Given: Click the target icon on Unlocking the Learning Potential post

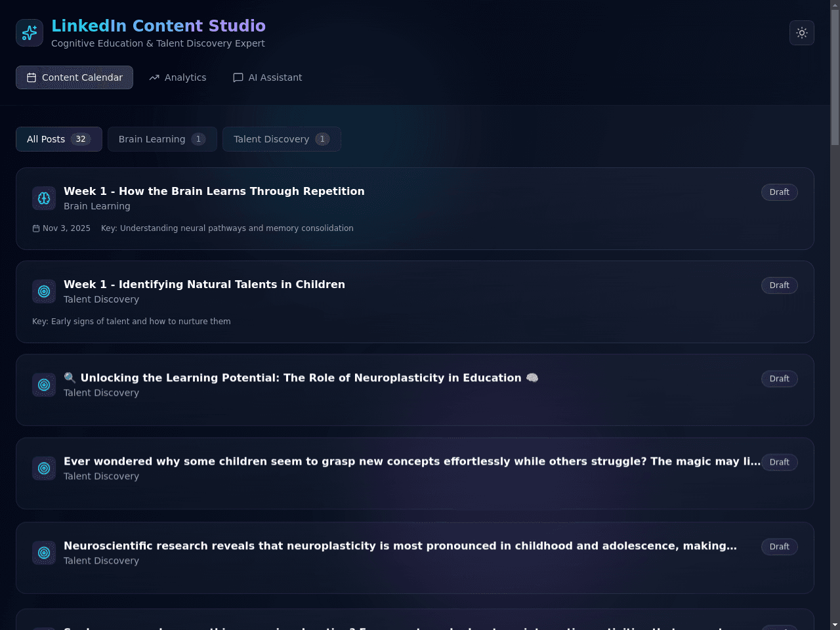Looking at the screenshot, I should [44, 385].
